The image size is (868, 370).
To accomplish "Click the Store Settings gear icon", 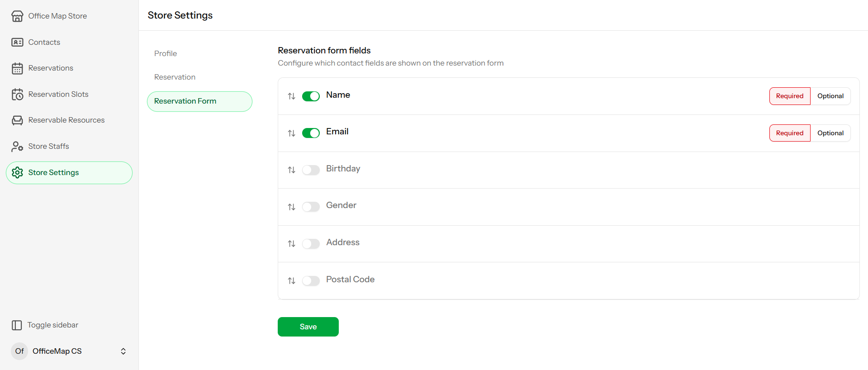I will [x=17, y=173].
